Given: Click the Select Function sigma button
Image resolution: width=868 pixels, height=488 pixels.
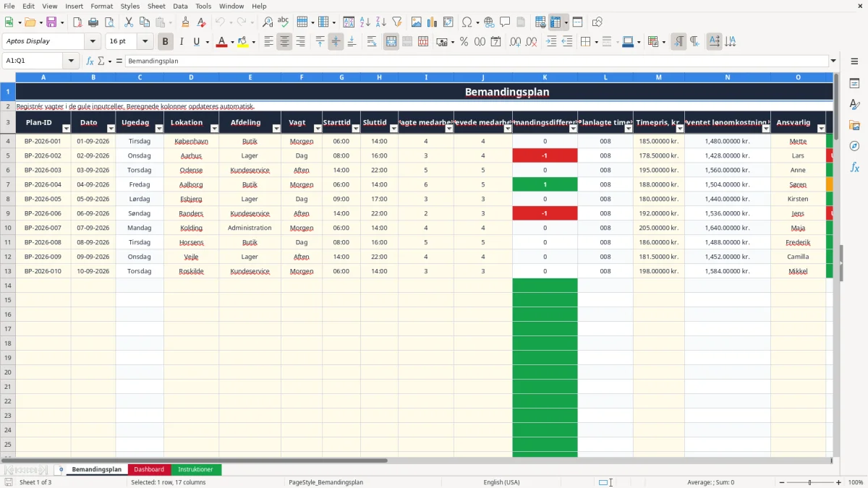Looking at the screenshot, I should (101, 61).
